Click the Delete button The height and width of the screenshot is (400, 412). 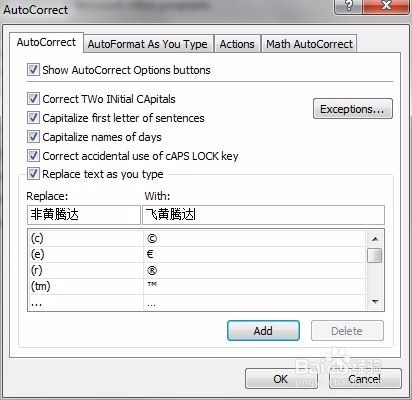point(347,331)
